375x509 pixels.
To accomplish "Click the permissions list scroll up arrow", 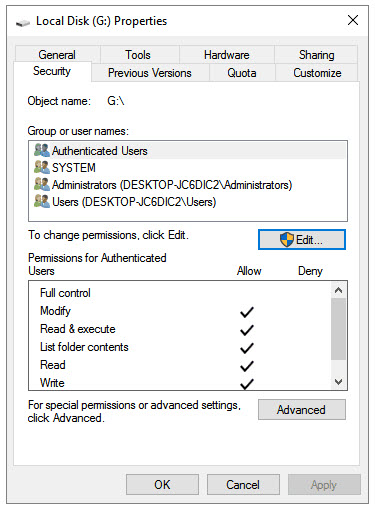I will [338, 290].
